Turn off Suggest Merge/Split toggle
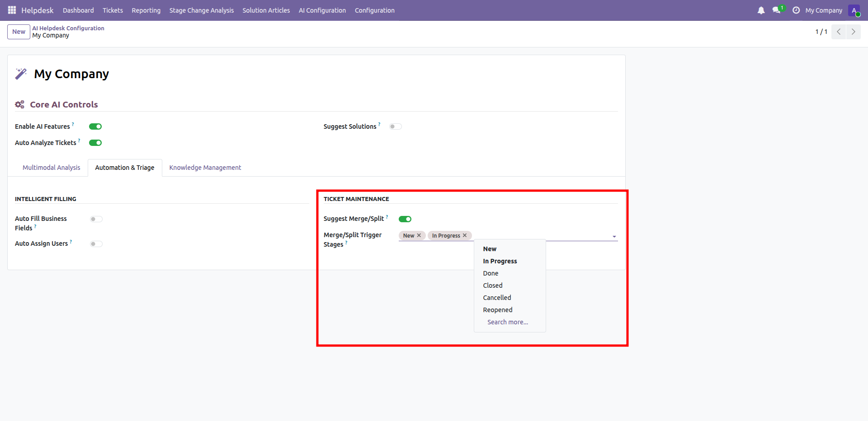Viewport: 868px width, 421px height. coord(405,219)
